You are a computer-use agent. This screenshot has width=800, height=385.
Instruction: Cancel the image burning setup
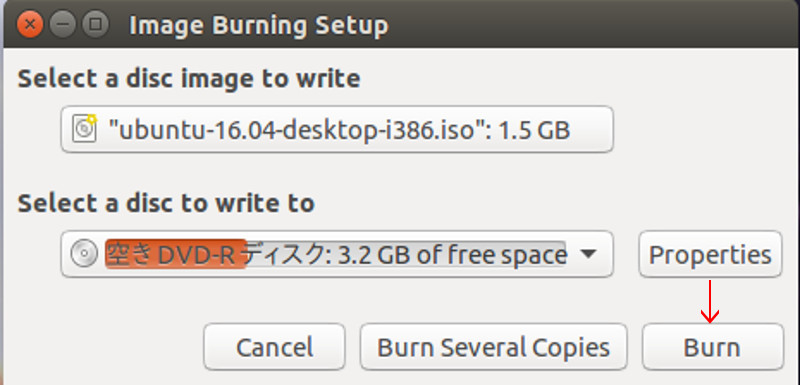click(x=274, y=347)
